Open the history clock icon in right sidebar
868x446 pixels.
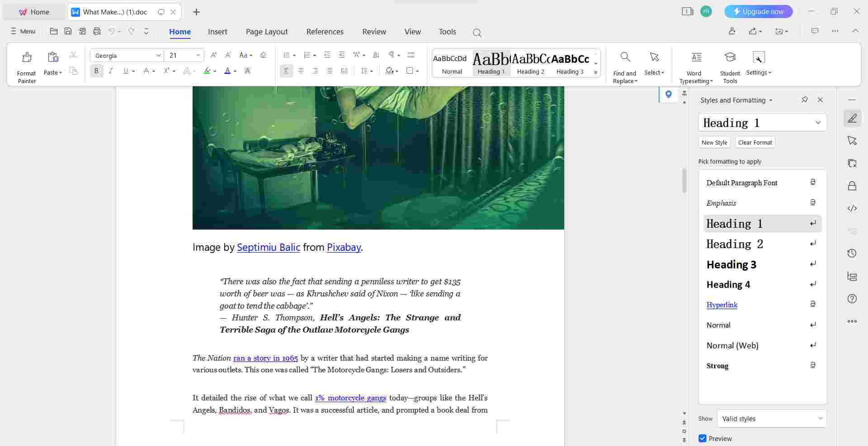click(853, 253)
